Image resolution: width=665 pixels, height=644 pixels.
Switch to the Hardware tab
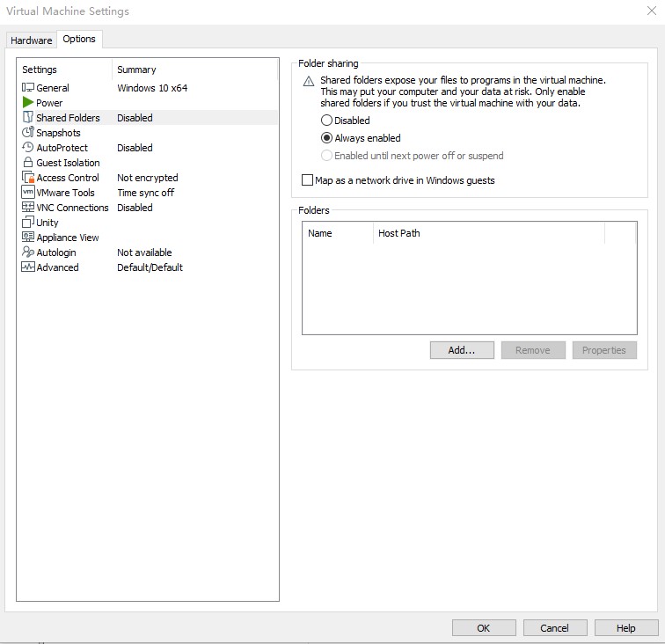click(x=32, y=40)
